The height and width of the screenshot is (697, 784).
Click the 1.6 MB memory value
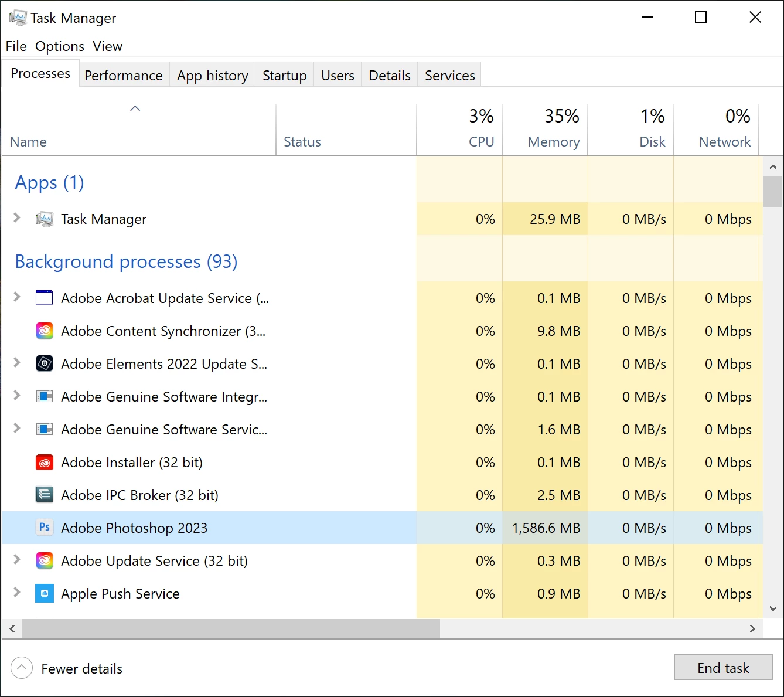coord(558,430)
